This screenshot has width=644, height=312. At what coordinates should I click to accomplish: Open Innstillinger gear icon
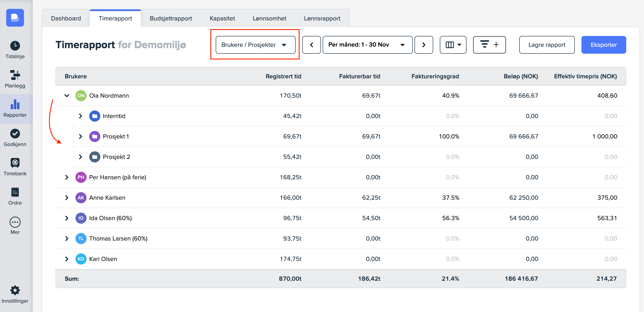15,290
